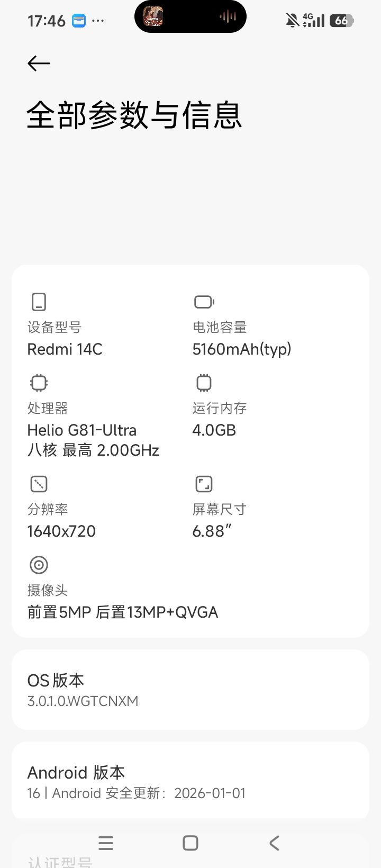381x868 pixels.
Task: Tap the Helio G81-Ultra processor text
Action: [82, 430]
